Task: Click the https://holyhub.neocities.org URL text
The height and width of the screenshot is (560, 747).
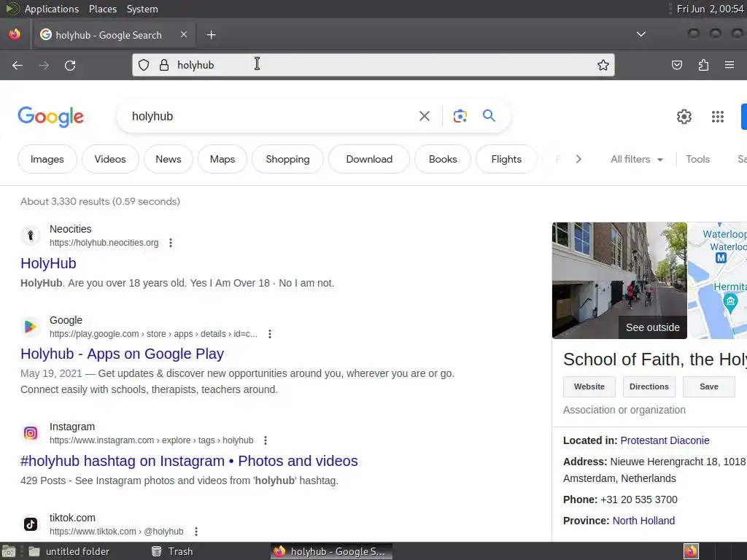Action: (104, 243)
